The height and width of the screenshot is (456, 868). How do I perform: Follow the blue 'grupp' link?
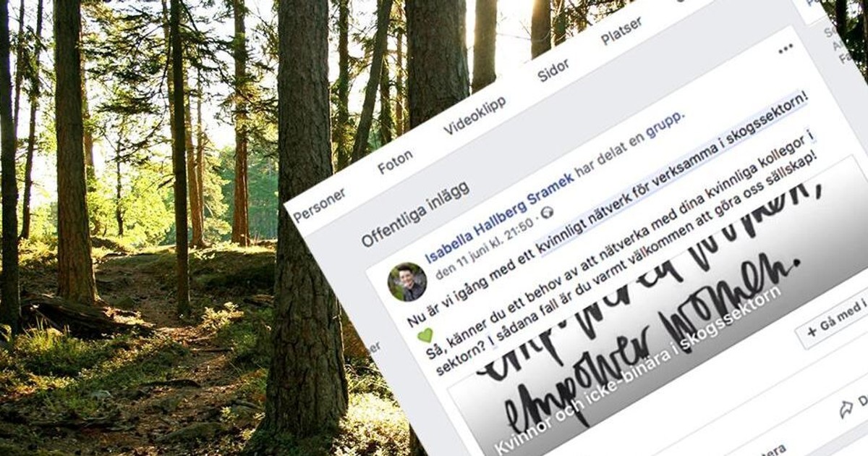665,123
